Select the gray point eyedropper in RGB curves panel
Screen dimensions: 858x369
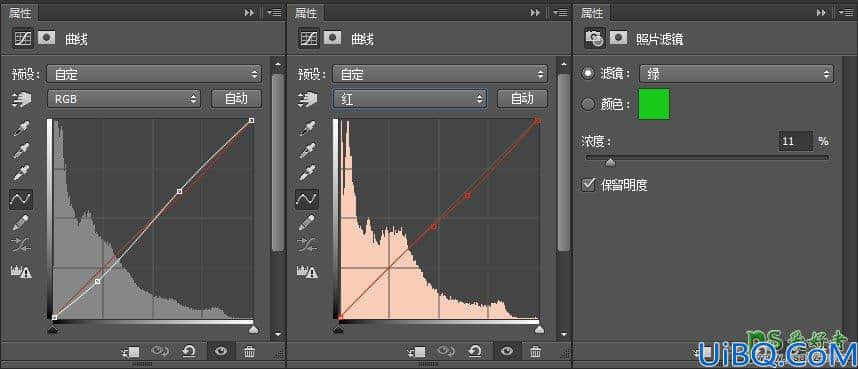[21, 151]
